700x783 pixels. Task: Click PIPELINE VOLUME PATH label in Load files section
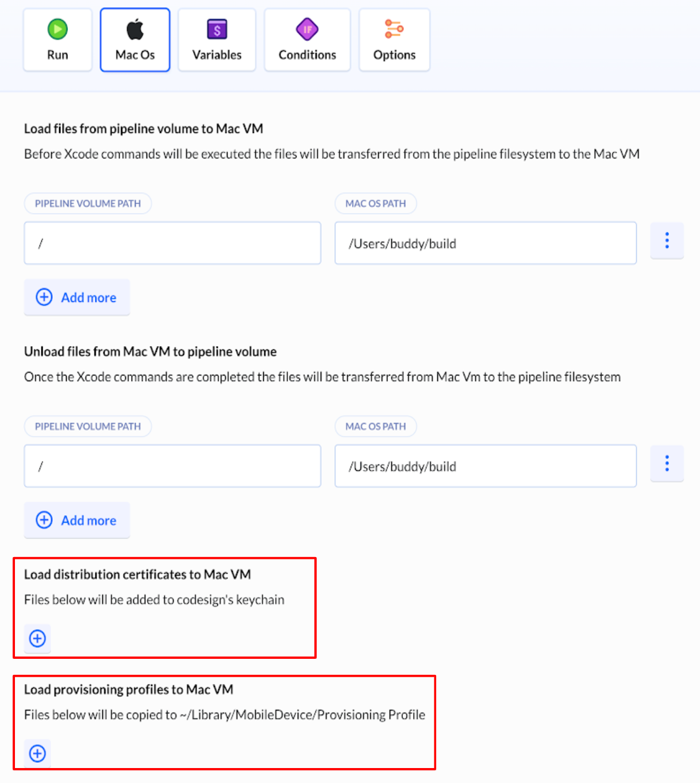(x=87, y=204)
